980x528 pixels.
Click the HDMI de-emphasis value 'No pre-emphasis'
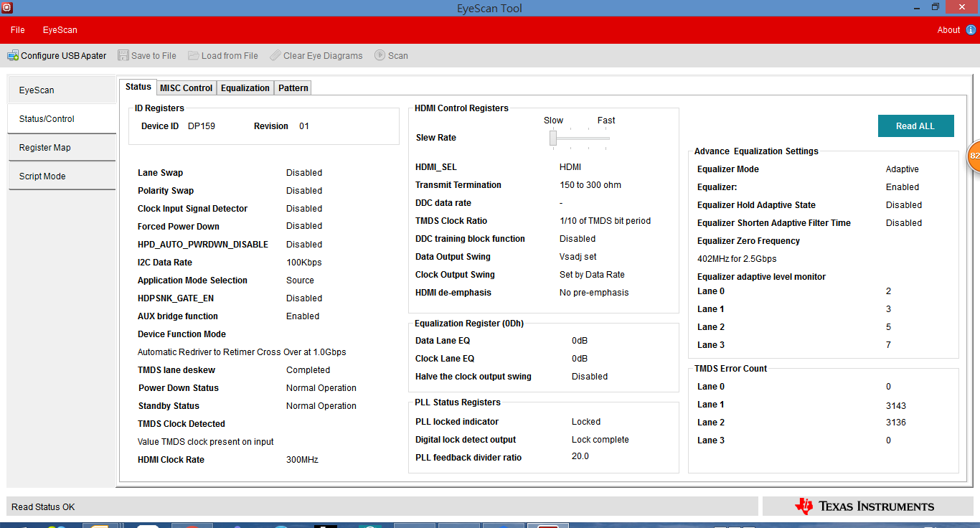594,293
